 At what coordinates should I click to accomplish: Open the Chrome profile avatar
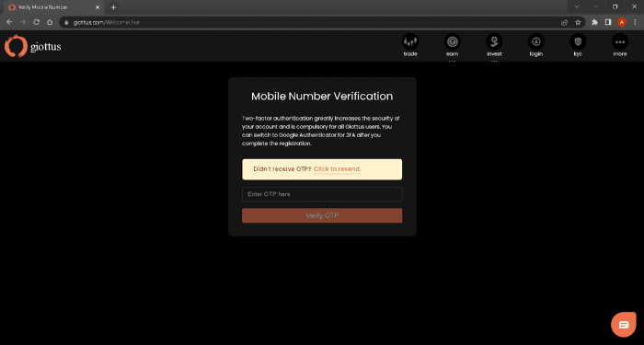pyautogui.click(x=622, y=22)
